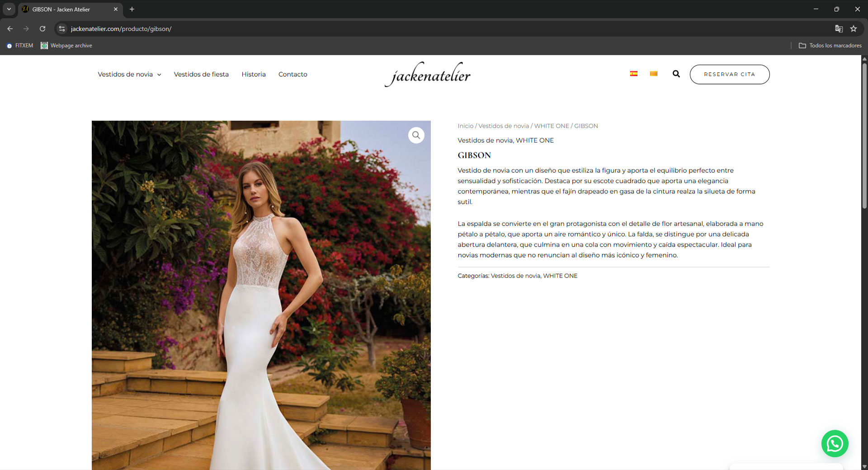Switch language with the Spanish flag
868x470 pixels.
pos(634,74)
